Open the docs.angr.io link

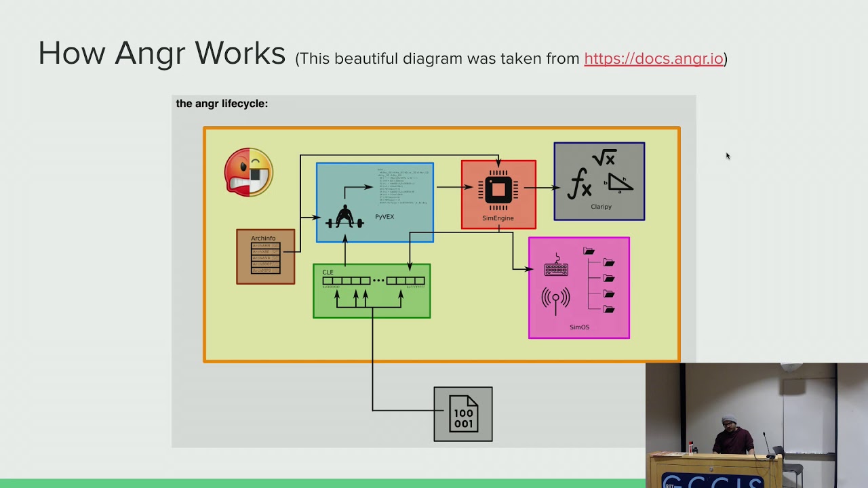point(654,59)
